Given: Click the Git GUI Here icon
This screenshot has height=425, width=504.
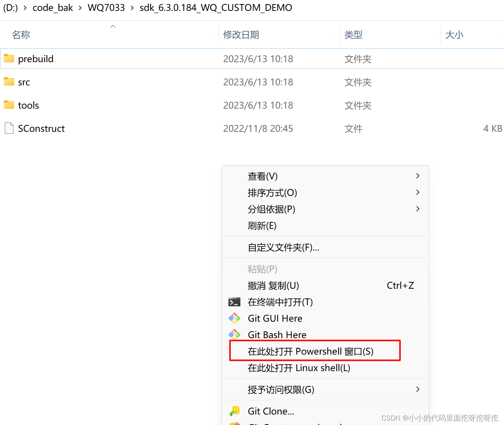Looking at the screenshot, I should point(234,318).
